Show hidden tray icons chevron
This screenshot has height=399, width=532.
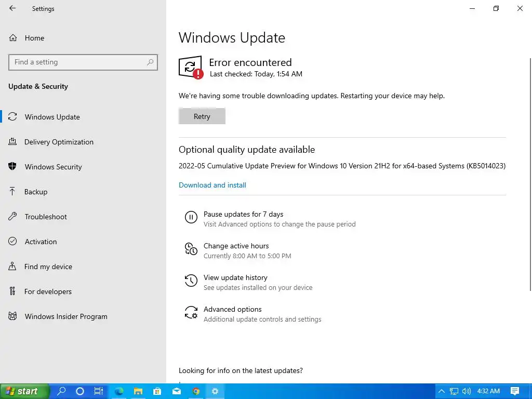click(442, 391)
